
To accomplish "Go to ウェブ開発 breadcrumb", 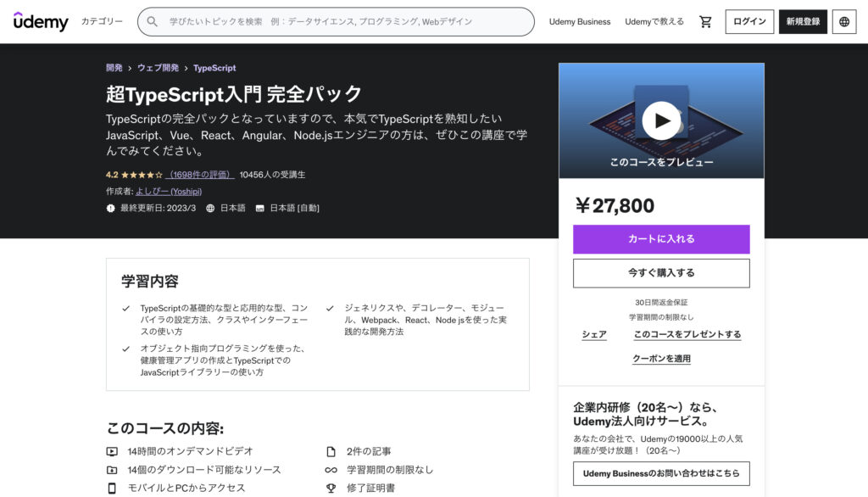I will [x=158, y=68].
